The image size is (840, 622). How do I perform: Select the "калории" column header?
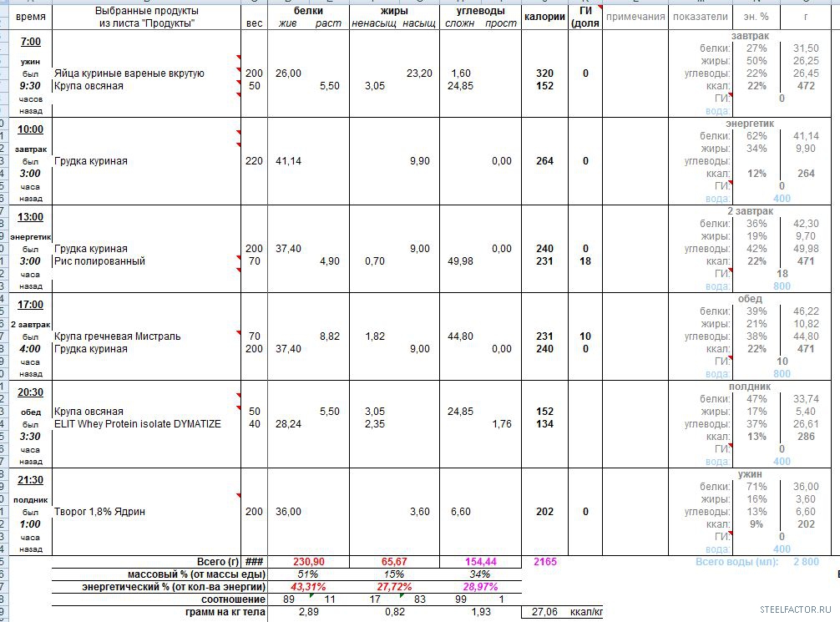tap(544, 17)
